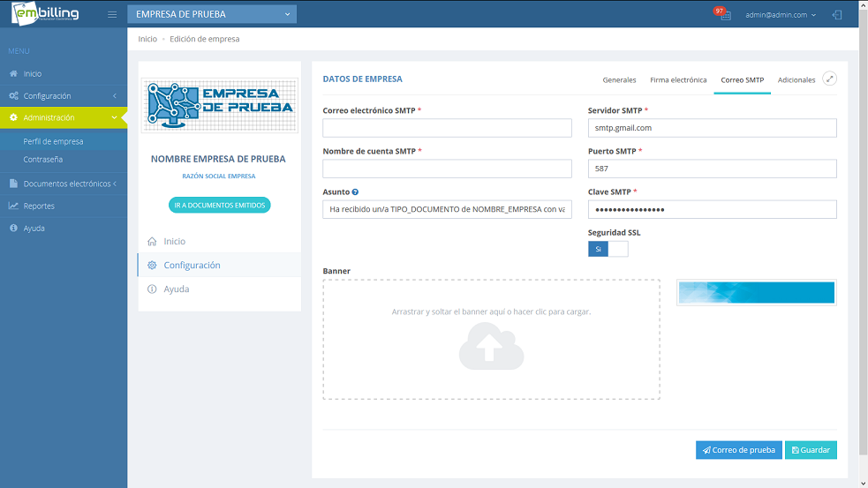Screen dimensions: 868x488
Task: Click the RAZÓN SOCIAL EMPRESA text
Action: [219, 176]
